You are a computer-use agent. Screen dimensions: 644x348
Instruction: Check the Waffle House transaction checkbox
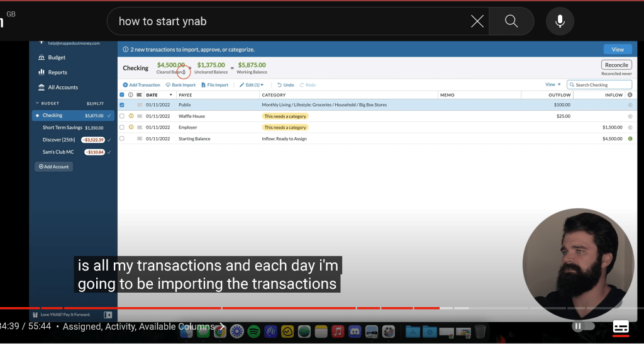(121, 116)
